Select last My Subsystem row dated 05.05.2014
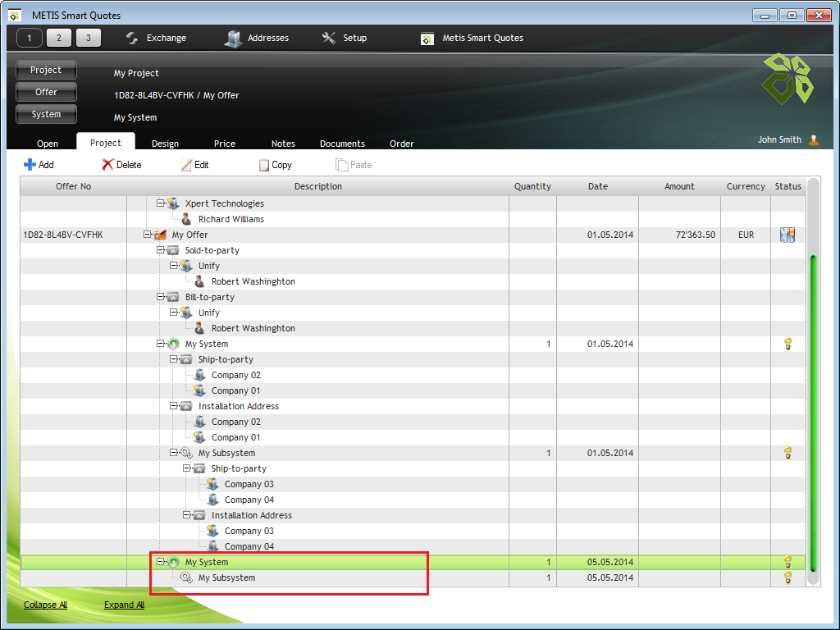840x630 pixels. tap(413, 577)
